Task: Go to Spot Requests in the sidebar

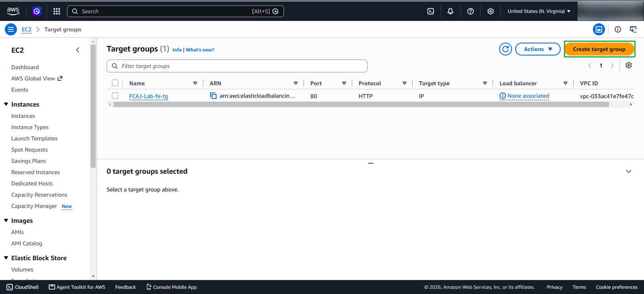Action: 29,150
